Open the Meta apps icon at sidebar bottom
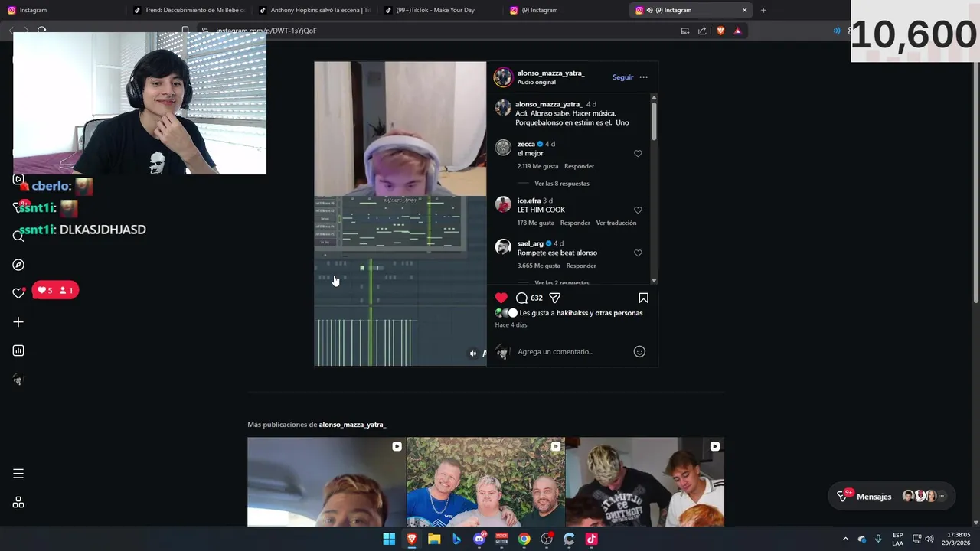Screen dimensions: 980x551 pos(18,503)
